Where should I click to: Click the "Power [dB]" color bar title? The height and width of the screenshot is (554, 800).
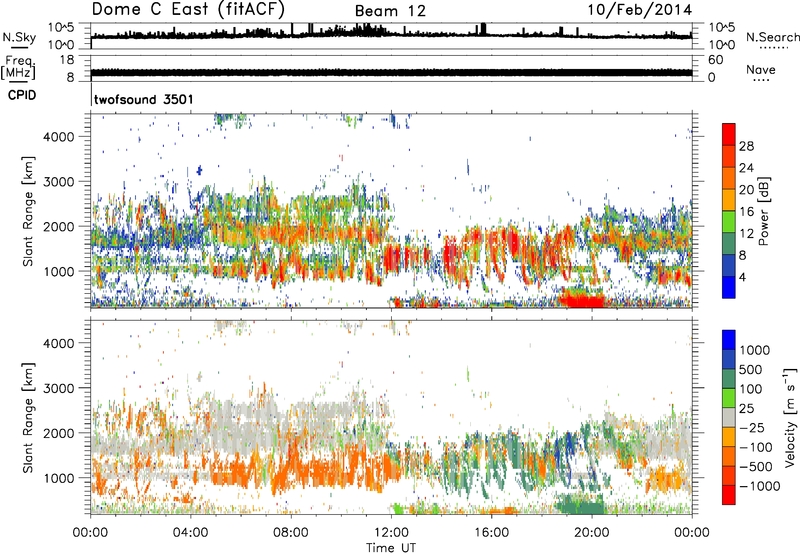pos(764,211)
